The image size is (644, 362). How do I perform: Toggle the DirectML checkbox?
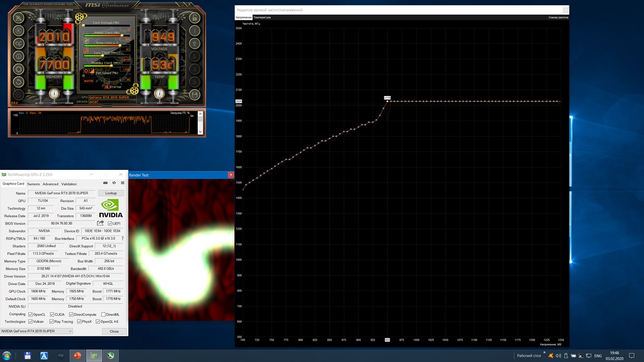click(x=103, y=315)
